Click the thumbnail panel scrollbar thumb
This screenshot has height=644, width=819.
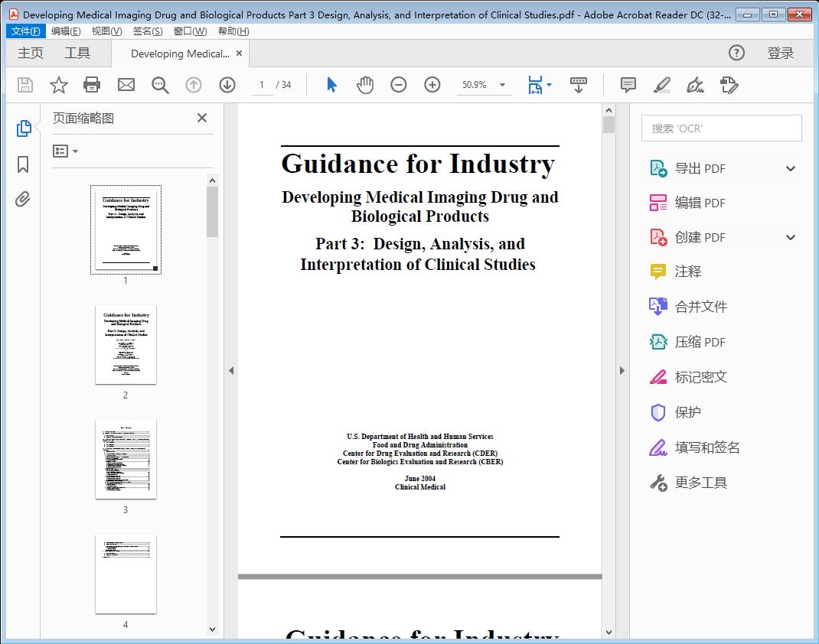(212, 212)
